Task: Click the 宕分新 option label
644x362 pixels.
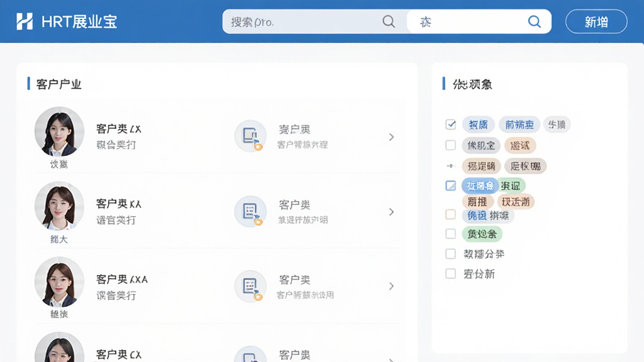Action: click(479, 274)
